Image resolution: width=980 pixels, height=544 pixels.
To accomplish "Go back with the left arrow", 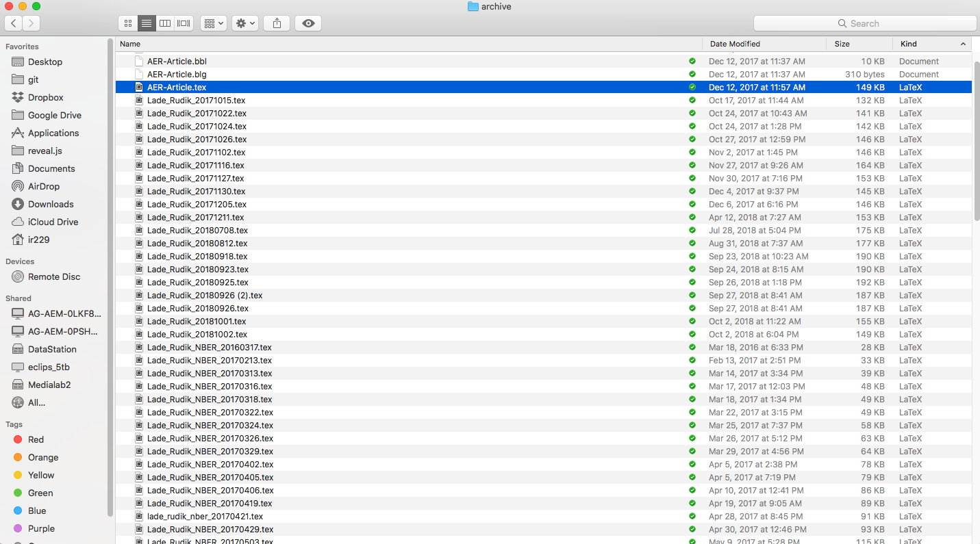I will tap(14, 23).
